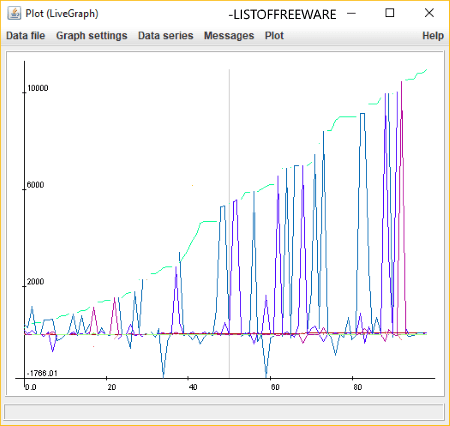Open the Data series menu
The width and height of the screenshot is (450, 426).
[166, 36]
